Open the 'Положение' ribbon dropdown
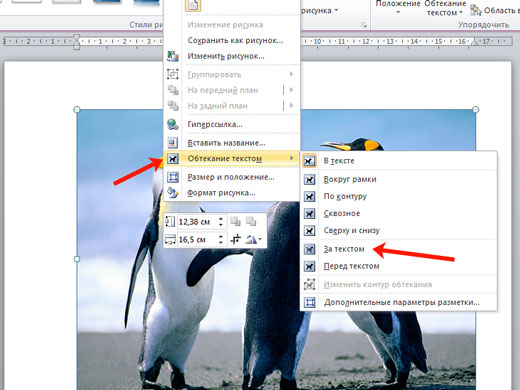520x390 pixels. (x=398, y=7)
